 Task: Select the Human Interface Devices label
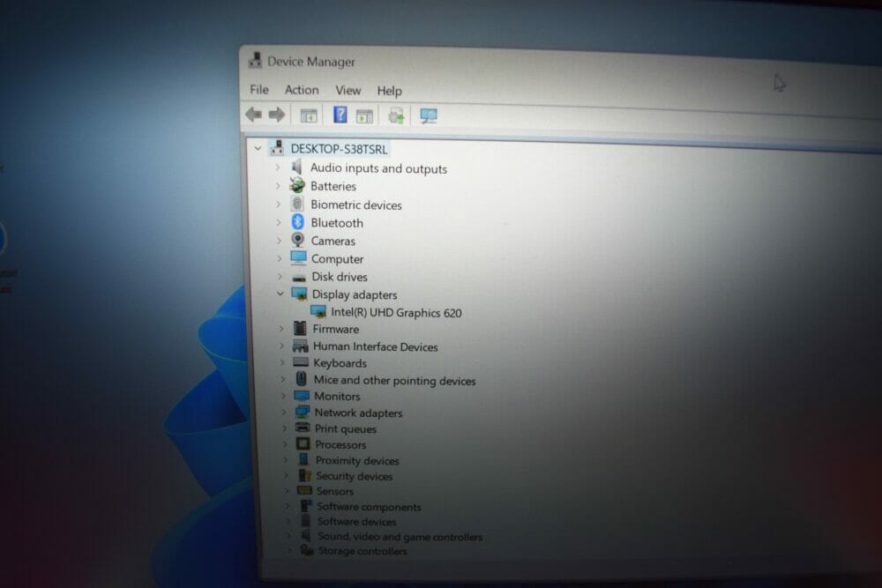[x=375, y=346]
